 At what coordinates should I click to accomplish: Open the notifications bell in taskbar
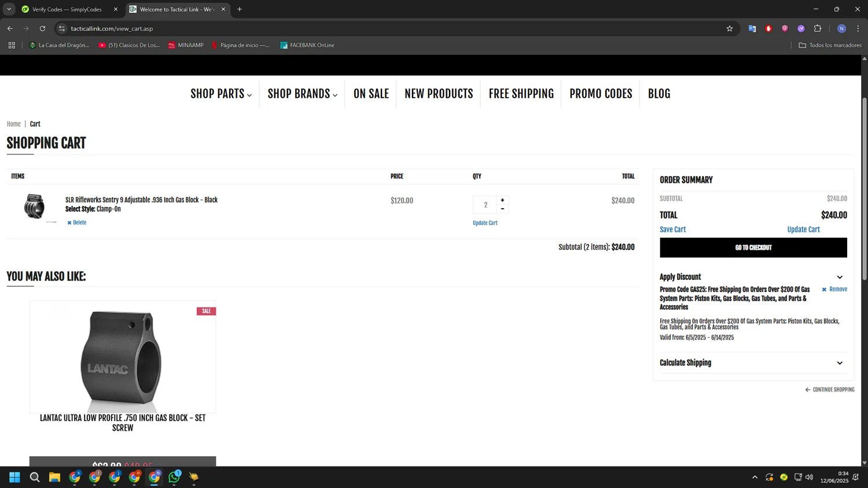tap(855, 477)
